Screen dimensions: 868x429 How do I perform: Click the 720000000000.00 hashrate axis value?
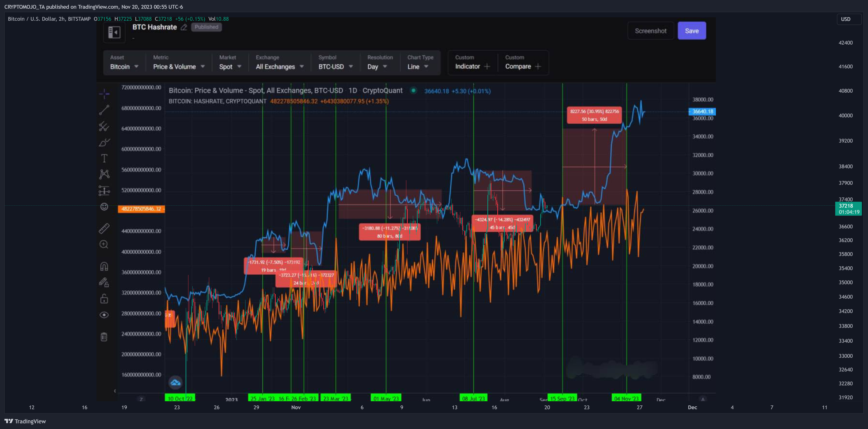coord(141,88)
